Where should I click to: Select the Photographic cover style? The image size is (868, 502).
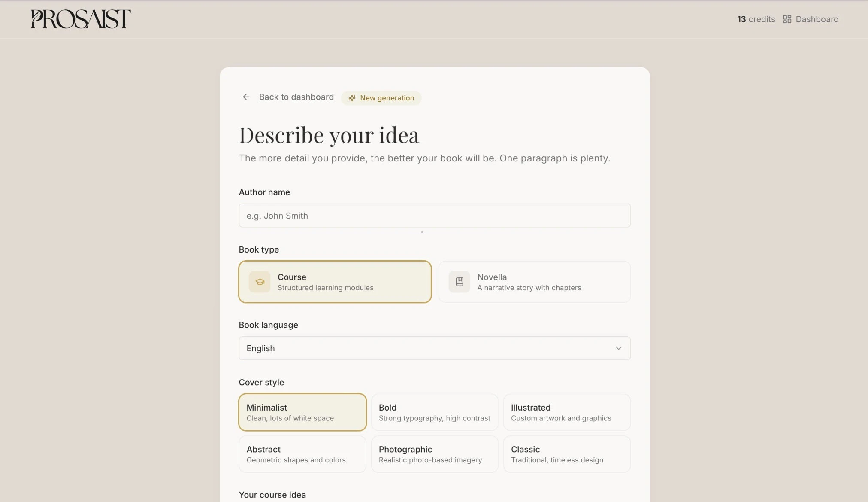pyautogui.click(x=434, y=454)
